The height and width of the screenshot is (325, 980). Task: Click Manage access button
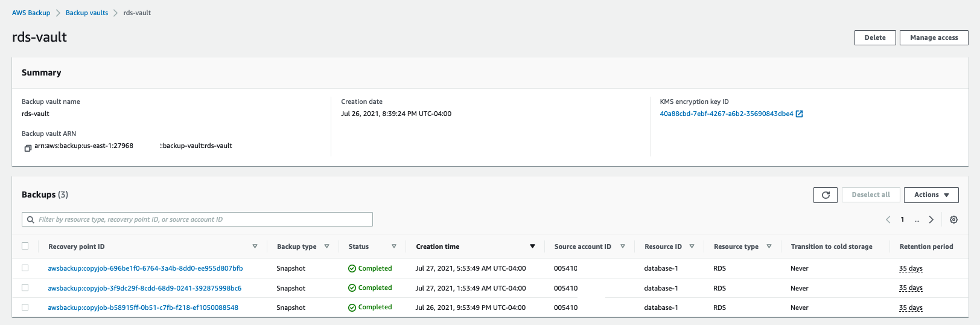point(934,37)
